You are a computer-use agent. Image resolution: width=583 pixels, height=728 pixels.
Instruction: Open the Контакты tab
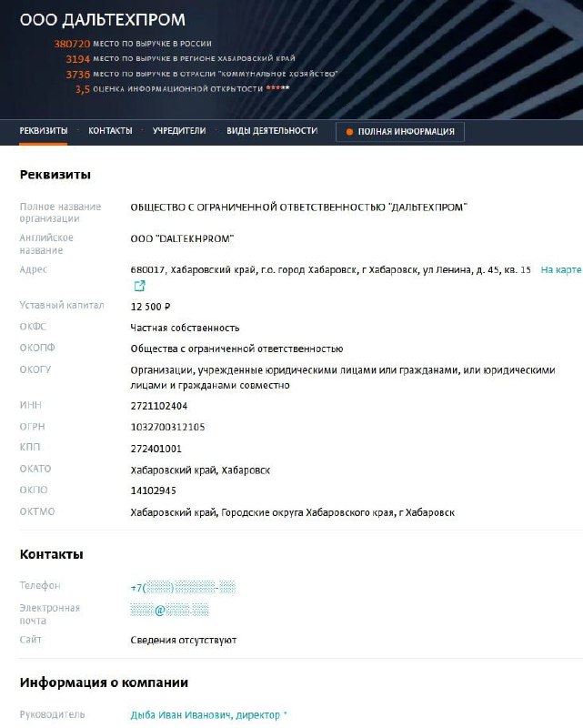[110, 131]
